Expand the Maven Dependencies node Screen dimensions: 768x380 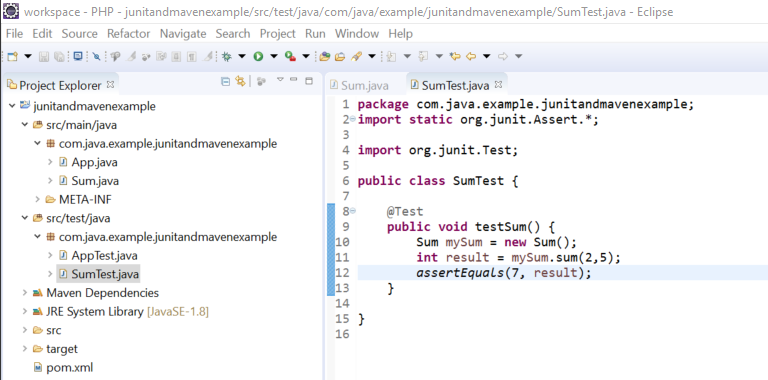[x=24, y=293]
